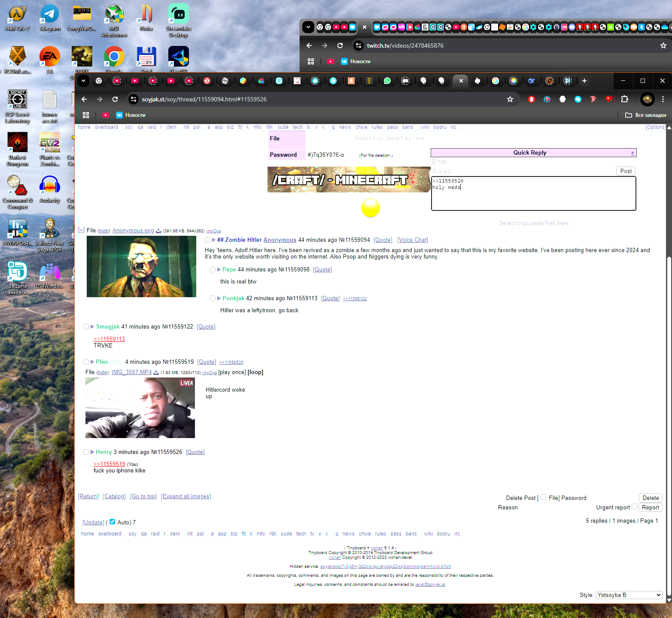Viewport: 672px width, 618px height.
Task: Bookmark the soyjak.st thread with the star
Action: pos(510,99)
